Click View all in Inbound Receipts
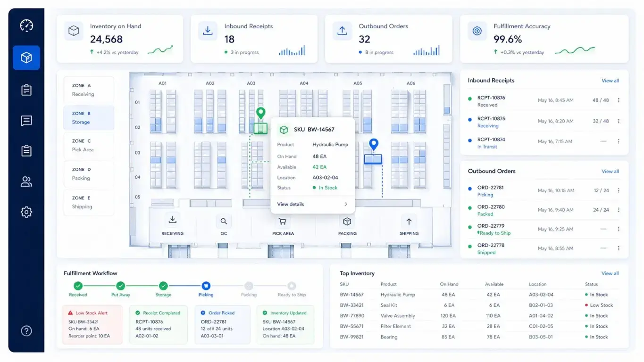 click(610, 81)
